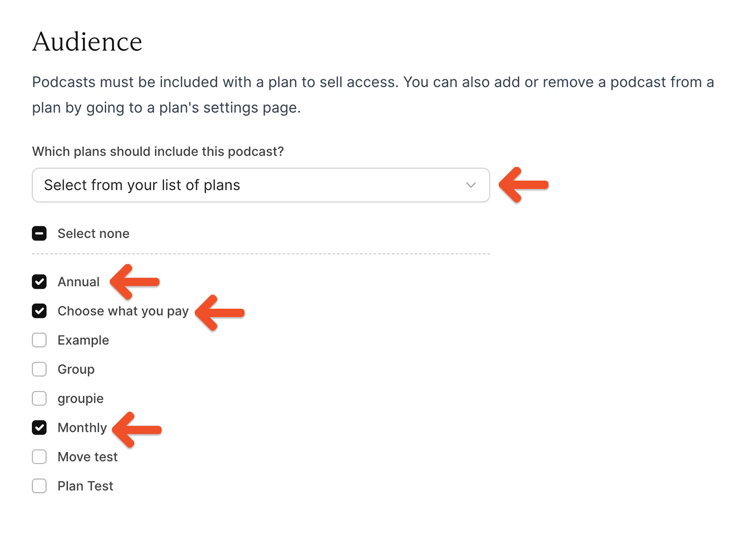Click the dropdown chevron arrow

pos(471,185)
